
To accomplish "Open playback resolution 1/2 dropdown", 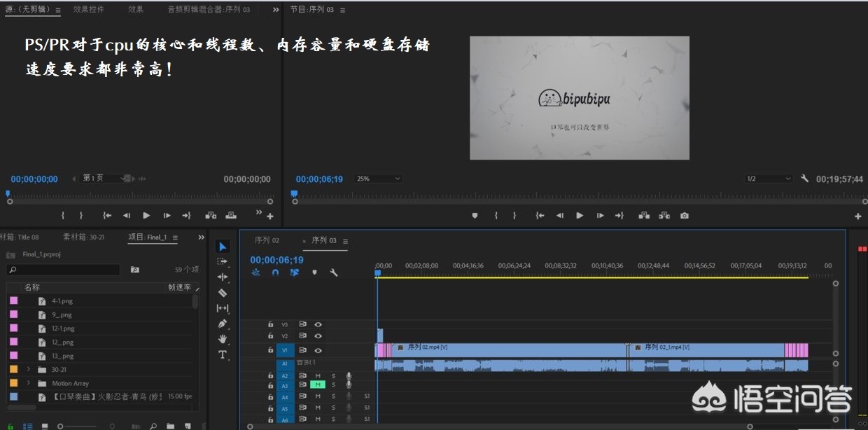I will 769,179.
